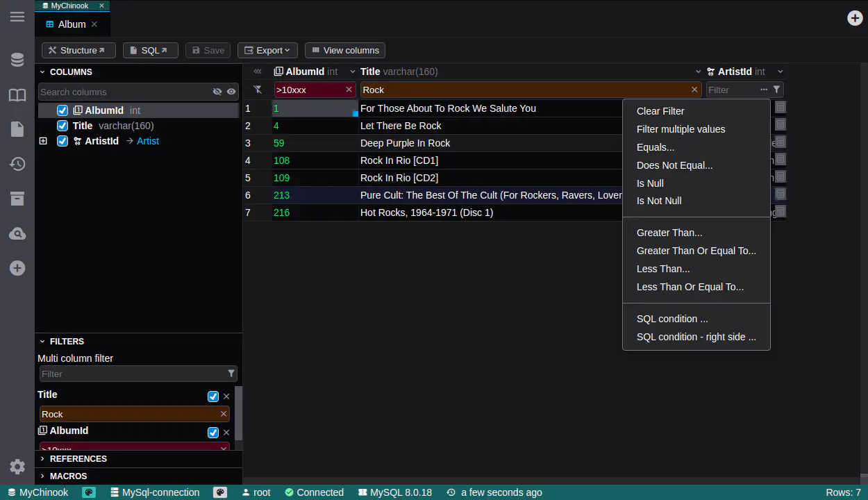Choose 'Is Not Null' filter option
Screen dimensions: 868x500
click(658, 201)
